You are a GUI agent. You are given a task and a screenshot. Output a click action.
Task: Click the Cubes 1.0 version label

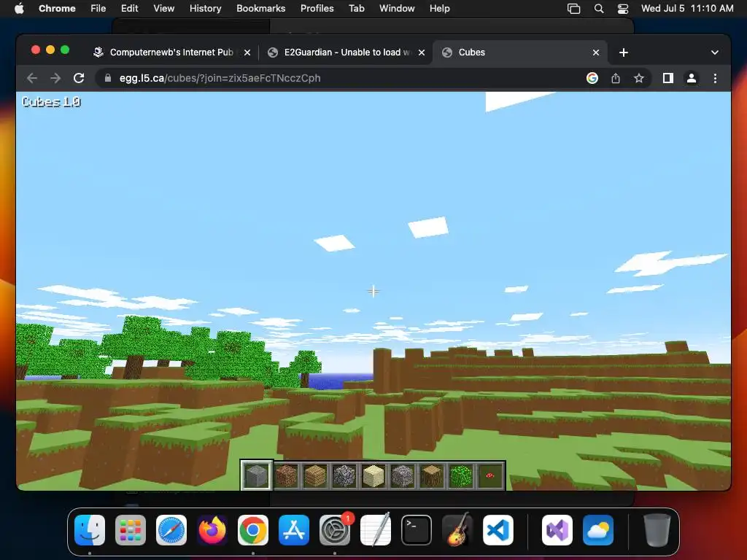tap(52, 102)
